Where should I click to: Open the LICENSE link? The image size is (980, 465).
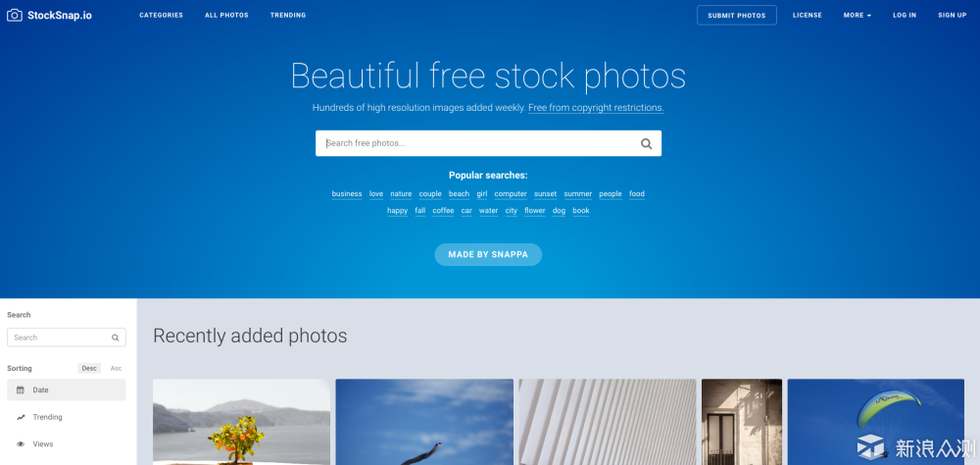pyautogui.click(x=808, y=15)
